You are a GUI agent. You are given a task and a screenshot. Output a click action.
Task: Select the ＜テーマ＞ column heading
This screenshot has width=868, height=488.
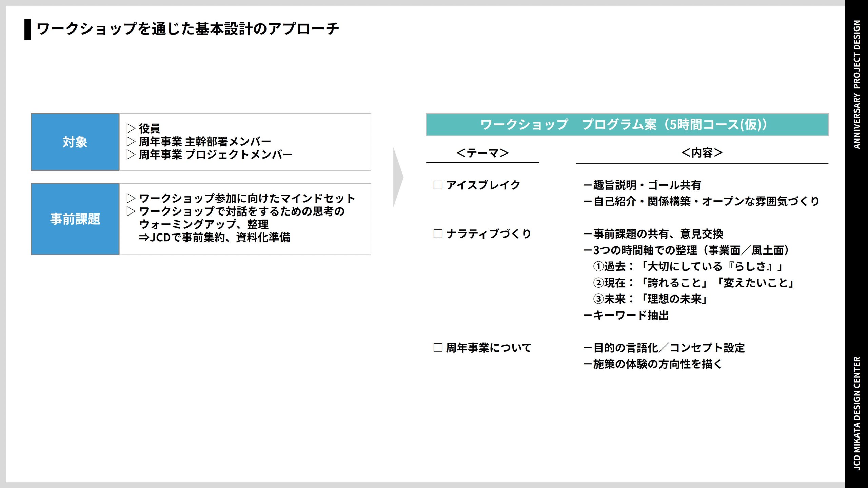[482, 153]
